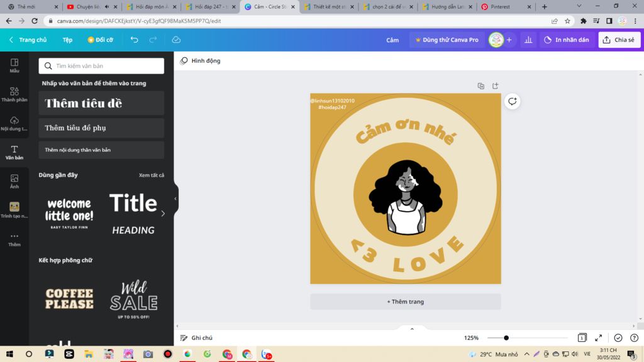Viewport: 644px width, 362px height.
Task: Switch to the Hướng dẫn browser tab
Action: pyautogui.click(x=446, y=6)
